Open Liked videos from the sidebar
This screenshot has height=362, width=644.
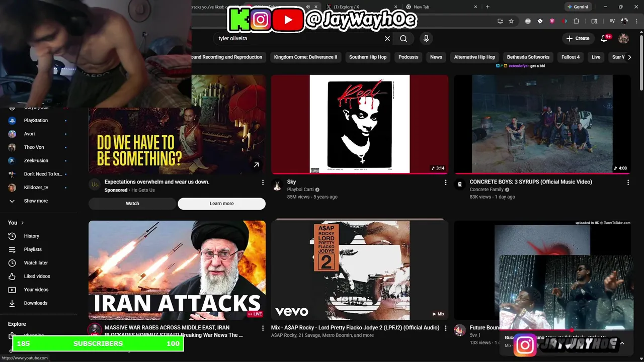(38, 276)
